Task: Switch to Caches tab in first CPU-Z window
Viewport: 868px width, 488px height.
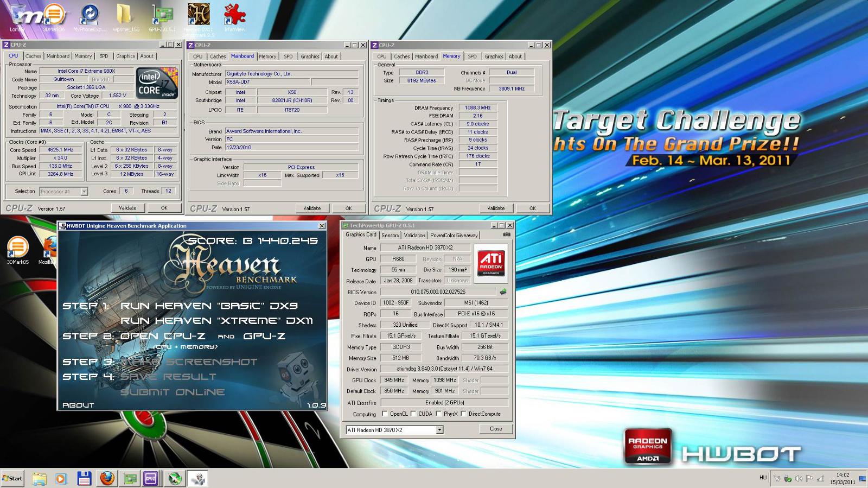Action: pyautogui.click(x=33, y=56)
